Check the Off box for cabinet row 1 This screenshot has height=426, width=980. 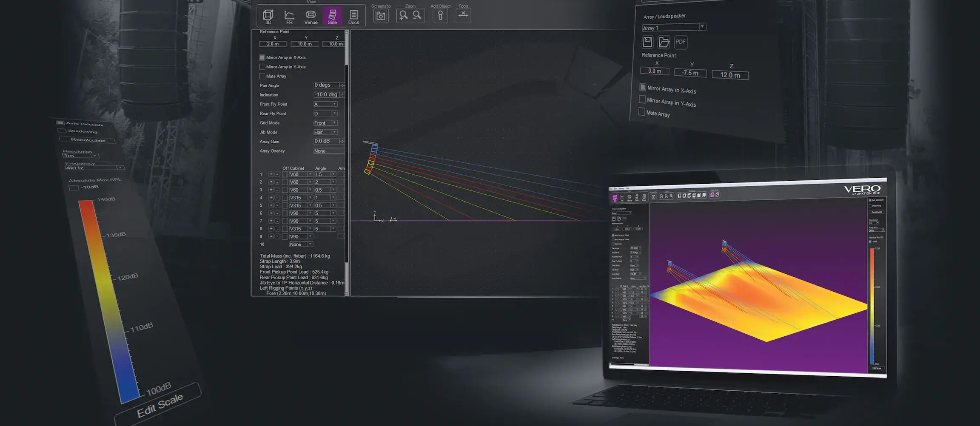click(285, 174)
